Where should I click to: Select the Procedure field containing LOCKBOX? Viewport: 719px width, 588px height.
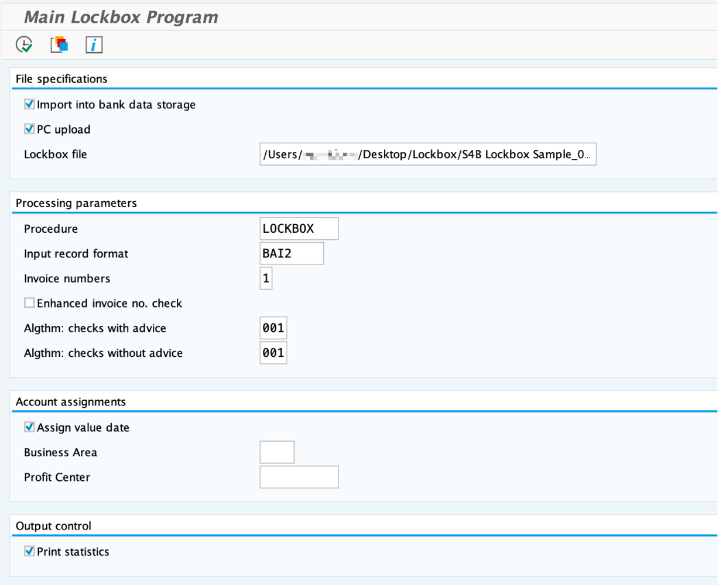tap(299, 229)
